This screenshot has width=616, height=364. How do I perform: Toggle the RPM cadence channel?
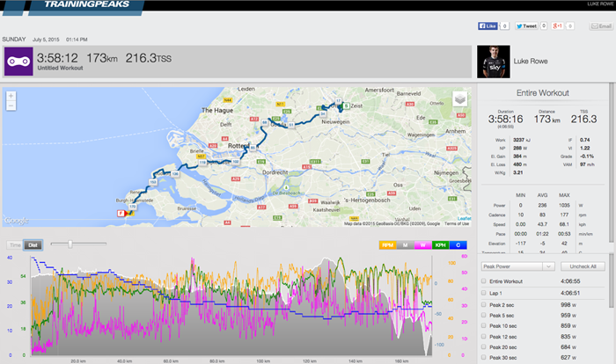coord(388,245)
